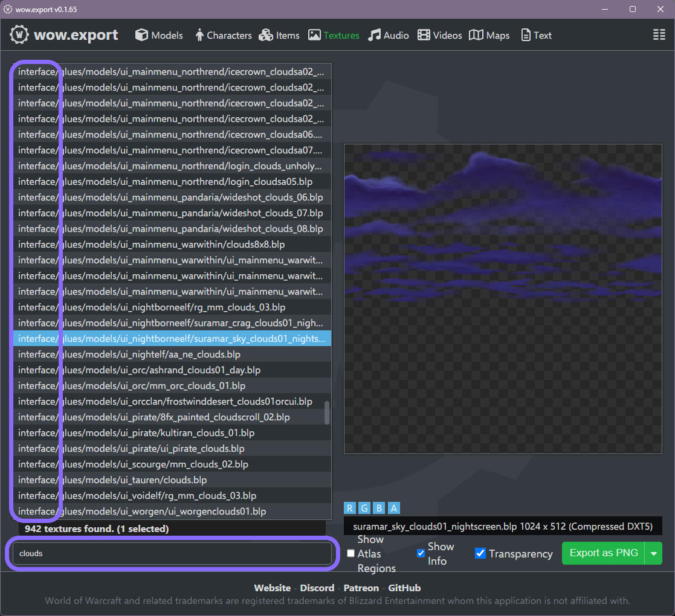
Task: Open the Characters section person icon
Action: (x=199, y=36)
